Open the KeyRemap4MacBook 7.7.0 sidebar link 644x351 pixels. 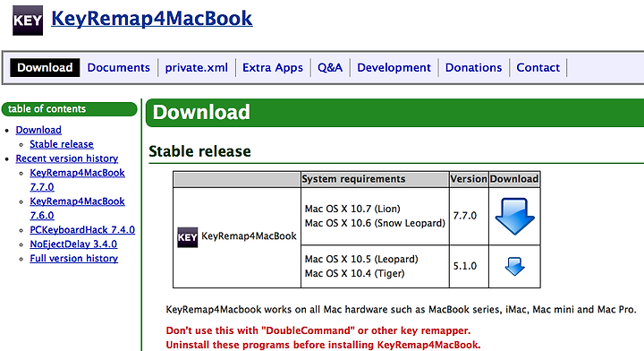pyautogui.click(x=77, y=180)
